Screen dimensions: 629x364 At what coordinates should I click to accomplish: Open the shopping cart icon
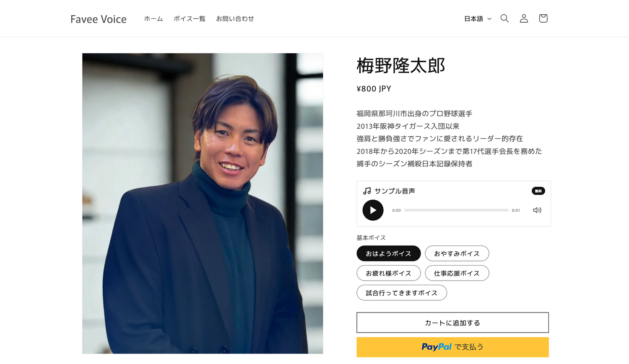tap(543, 18)
